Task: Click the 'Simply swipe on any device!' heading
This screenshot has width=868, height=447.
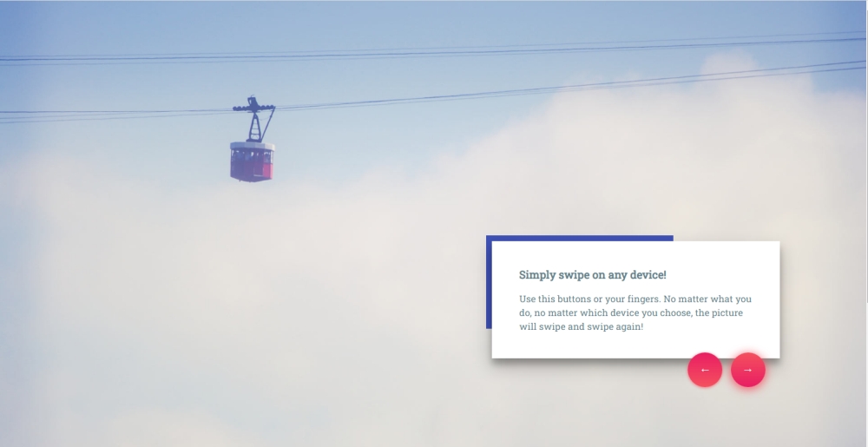Action: click(x=592, y=275)
